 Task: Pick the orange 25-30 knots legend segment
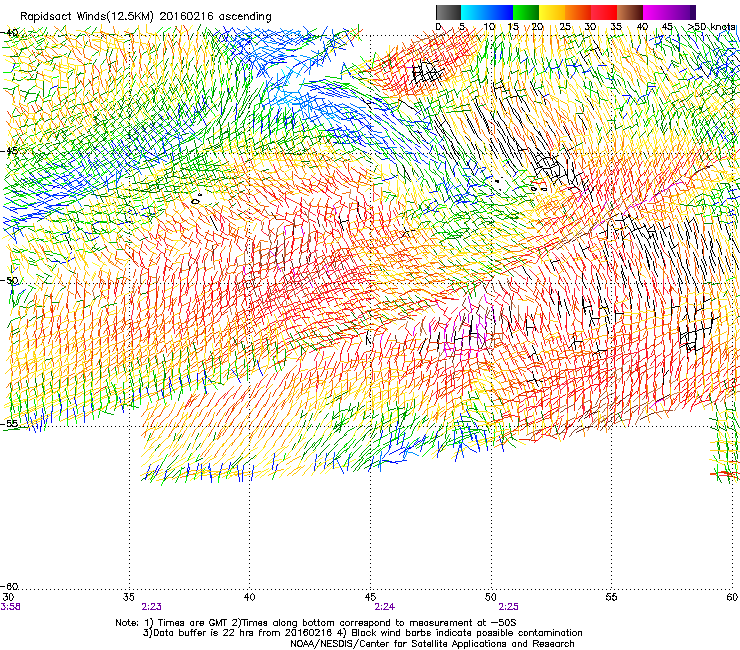[x=578, y=12]
